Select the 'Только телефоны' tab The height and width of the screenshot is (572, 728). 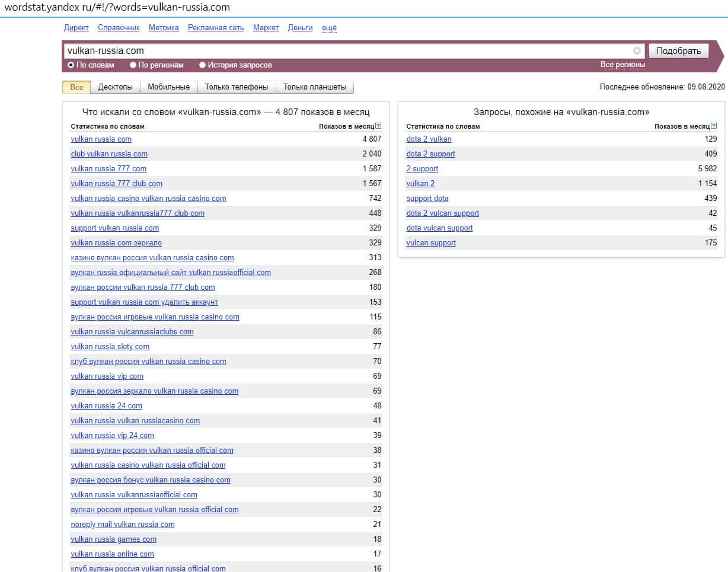[x=236, y=87]
